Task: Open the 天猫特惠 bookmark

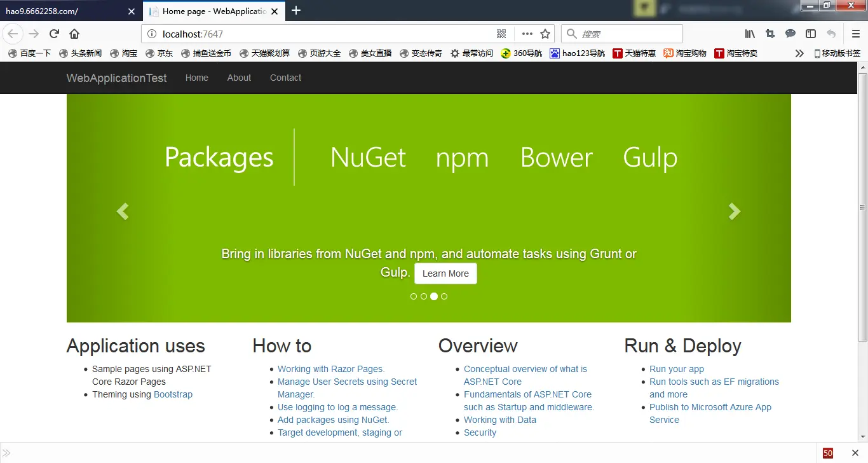Action: [634, 53]
